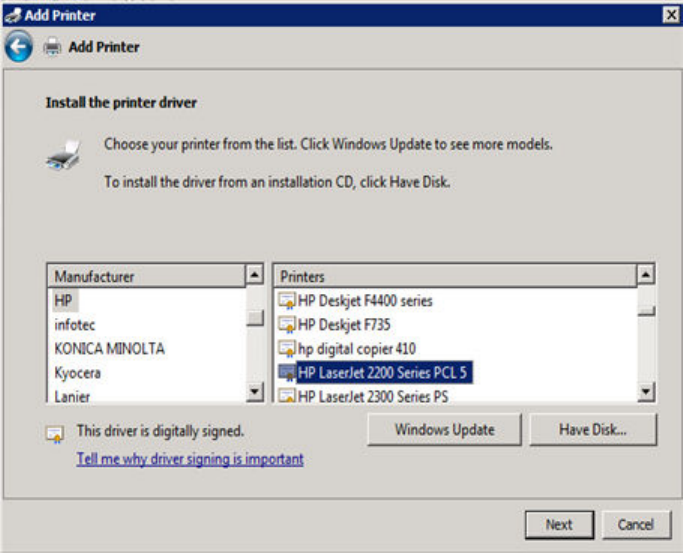
Task: Click the title bar printer icon
Action: click(x=13, y=15)
